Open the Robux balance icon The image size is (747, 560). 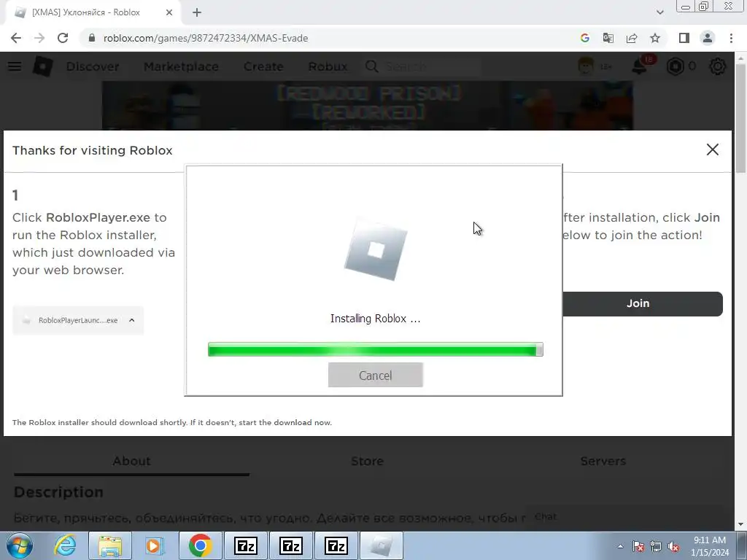(x=675, y=66)
